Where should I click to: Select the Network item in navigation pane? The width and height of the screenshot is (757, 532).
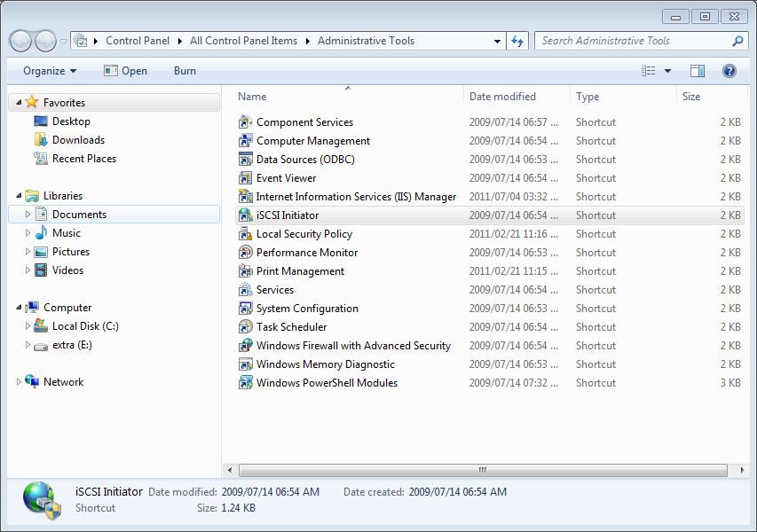point(63,381)
